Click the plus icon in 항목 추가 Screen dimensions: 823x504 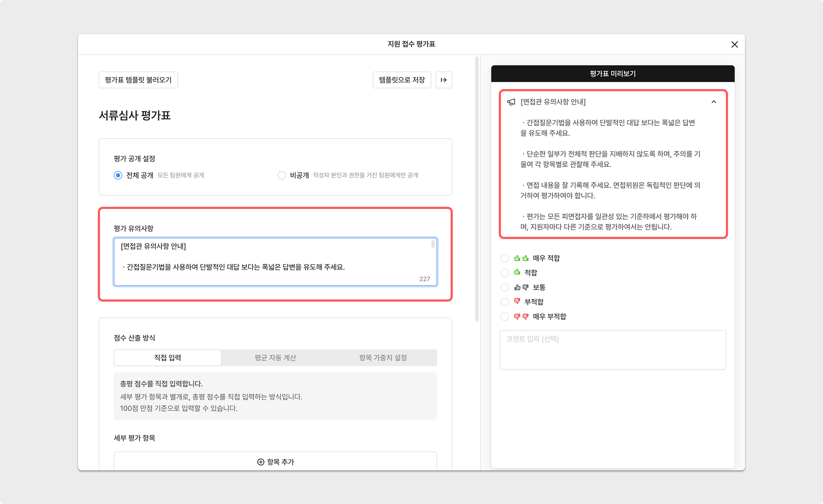260,462
